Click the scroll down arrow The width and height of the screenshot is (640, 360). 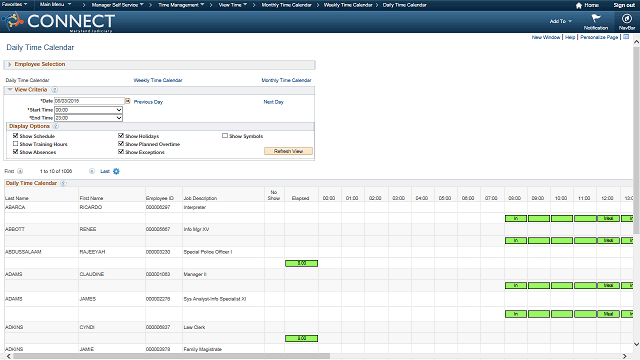click(x=636, y=344)
